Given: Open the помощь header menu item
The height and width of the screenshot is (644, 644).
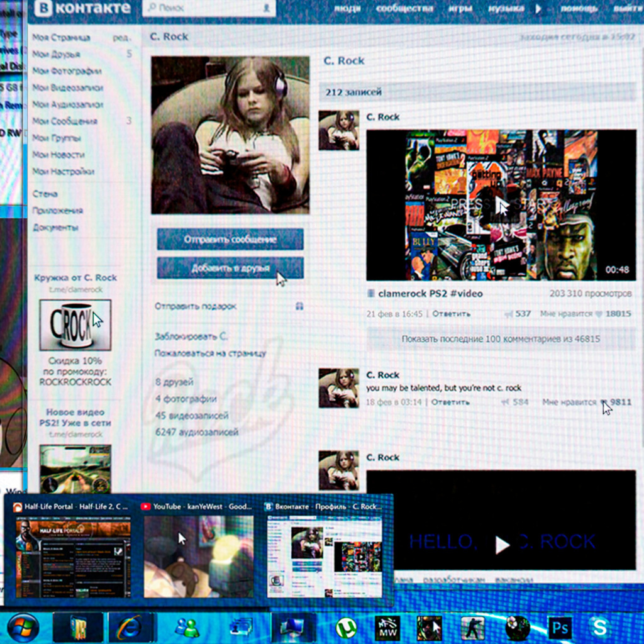Looking at the screenshot, I should 579,9.
